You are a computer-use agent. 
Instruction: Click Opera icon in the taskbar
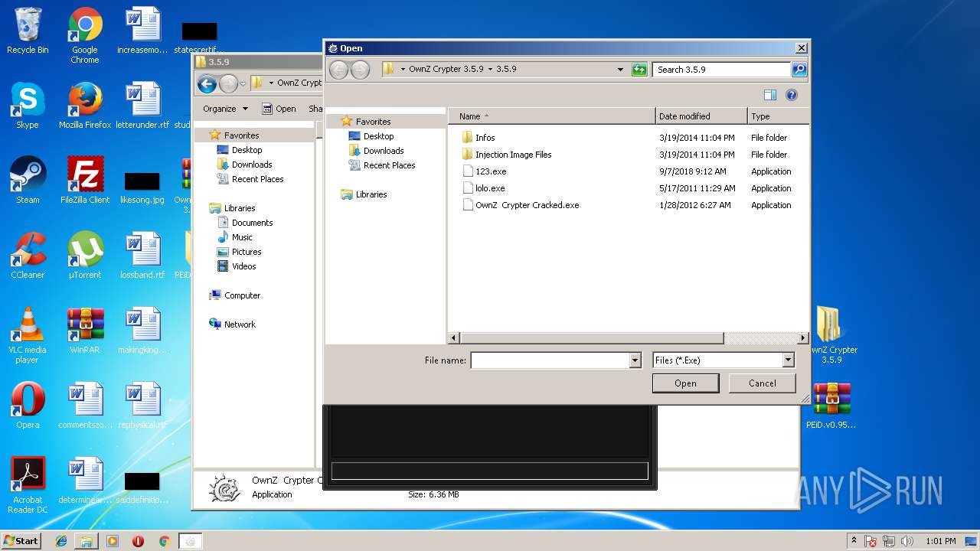(x=139, y=541)
